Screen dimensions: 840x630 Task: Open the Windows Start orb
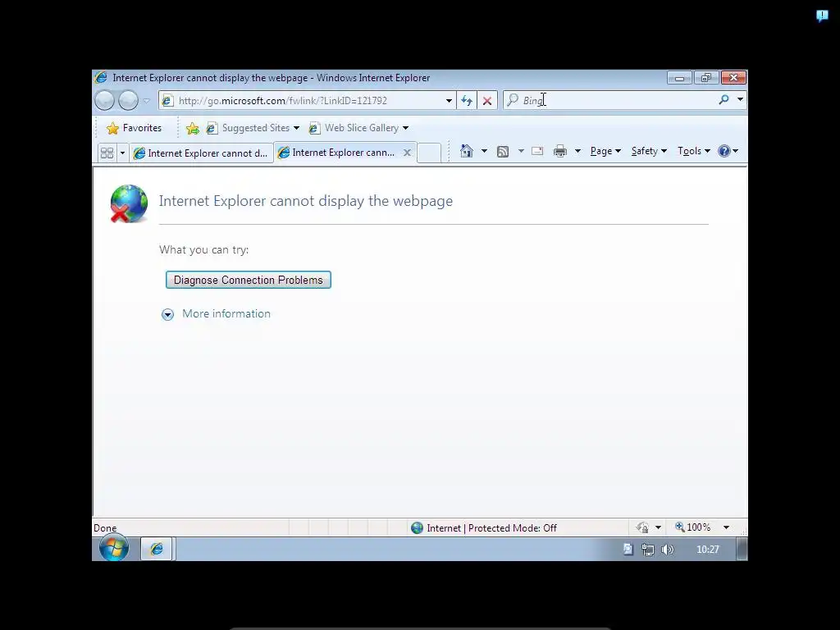pos(113,548)
